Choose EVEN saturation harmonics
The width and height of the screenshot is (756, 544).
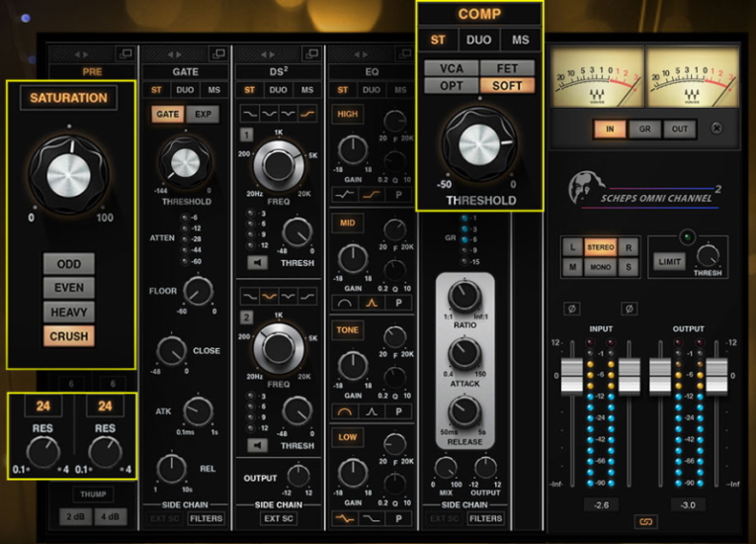69,288
